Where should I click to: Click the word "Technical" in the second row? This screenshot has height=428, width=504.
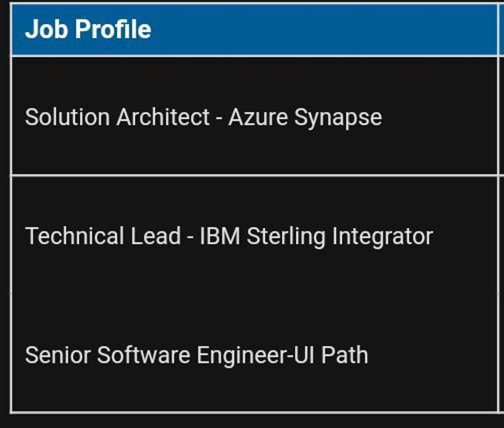74,236
